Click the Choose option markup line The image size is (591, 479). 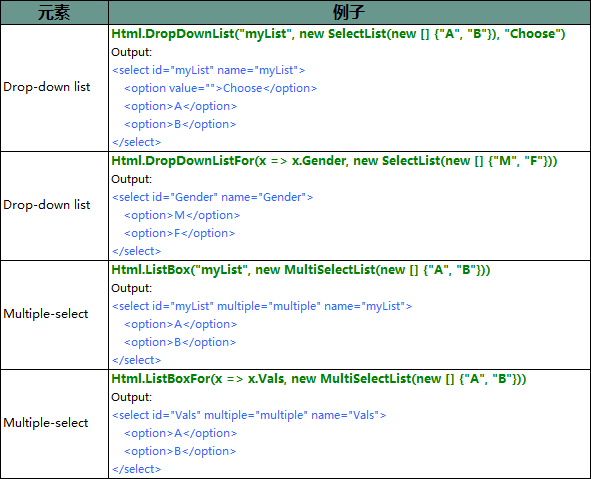coord(220,88)
